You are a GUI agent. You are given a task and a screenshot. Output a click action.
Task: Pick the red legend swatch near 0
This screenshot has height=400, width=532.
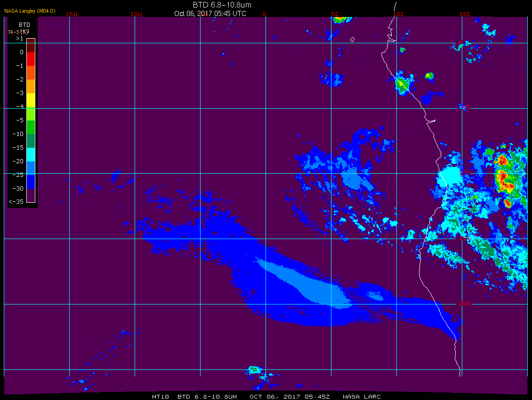click(x=31, y=59)
